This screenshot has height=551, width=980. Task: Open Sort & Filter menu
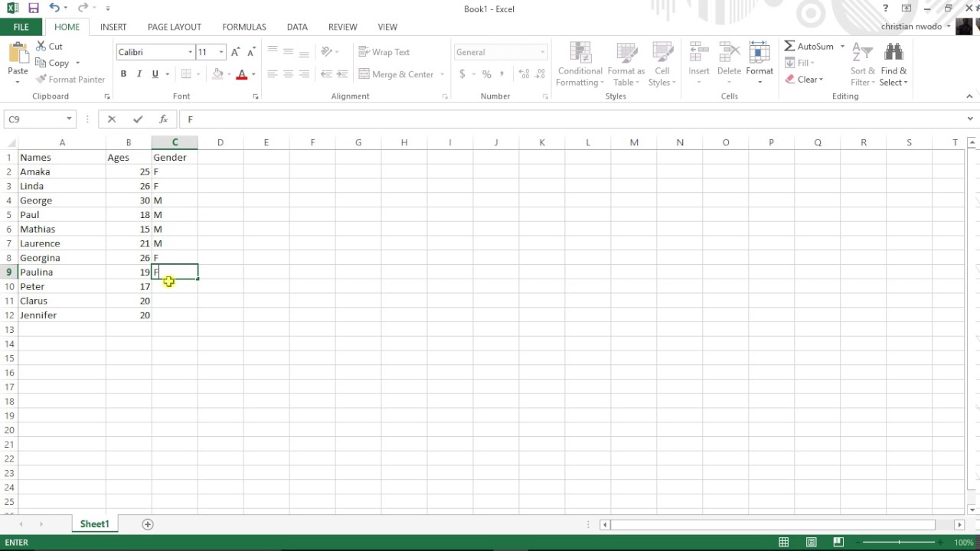coord(863,64)
